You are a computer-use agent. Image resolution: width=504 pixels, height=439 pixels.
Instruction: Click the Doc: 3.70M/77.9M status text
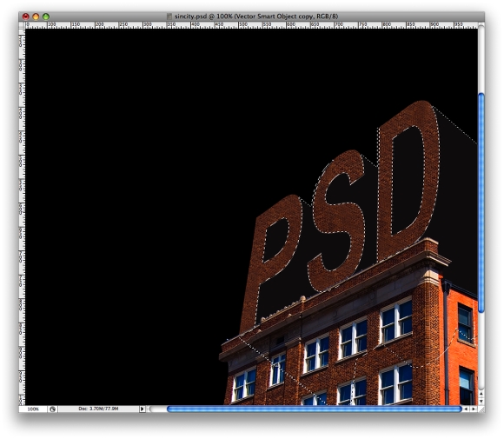[98, 409]
